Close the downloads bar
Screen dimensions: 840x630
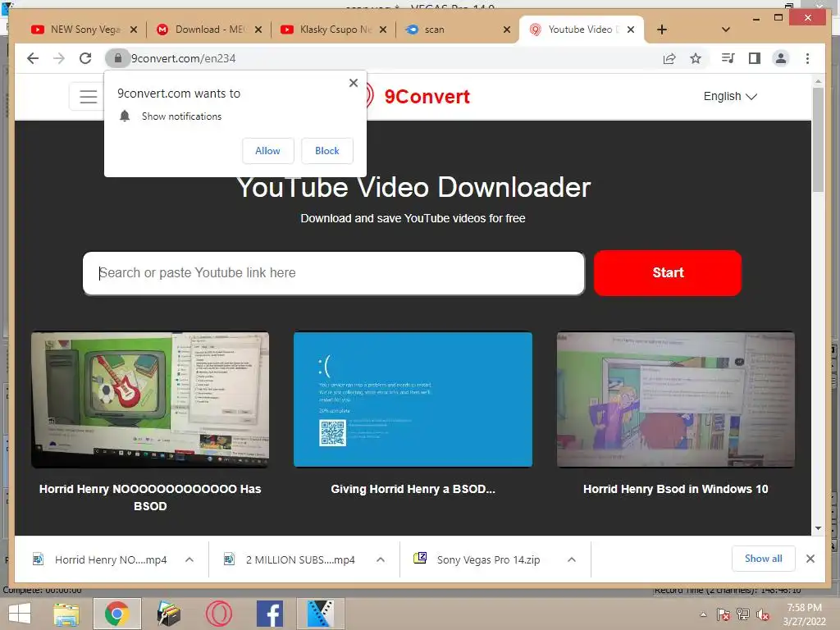pos(810,559)
